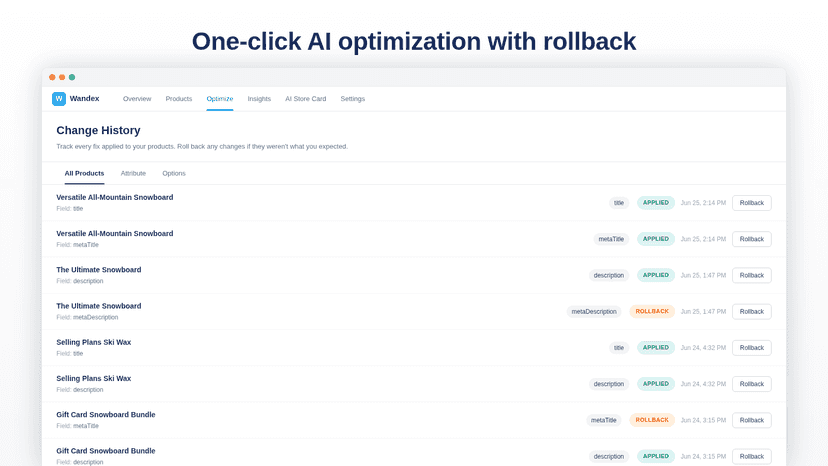Click APPLIED badge on Versatile Snowboard title row
The width and height of the screenshot is (828, 466).
click(656, 203)
